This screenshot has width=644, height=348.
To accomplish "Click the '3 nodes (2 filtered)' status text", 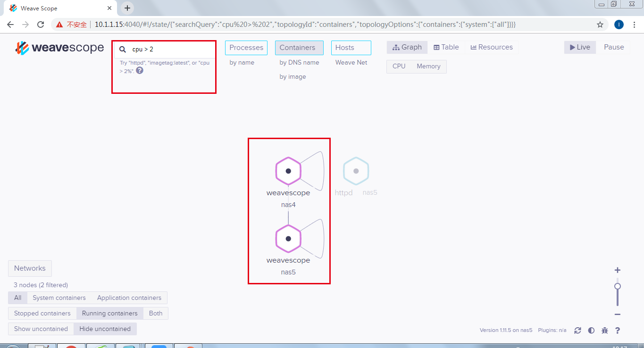I will [41, 285].
